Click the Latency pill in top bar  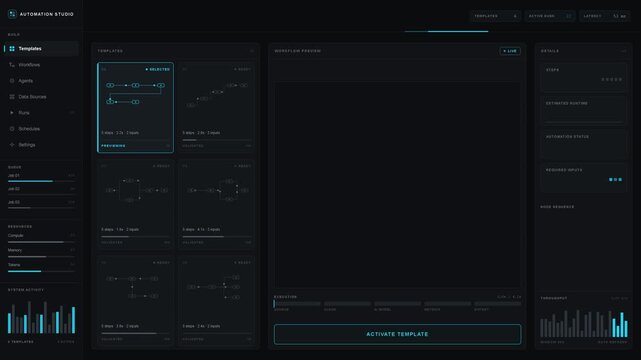pos(604,16)
